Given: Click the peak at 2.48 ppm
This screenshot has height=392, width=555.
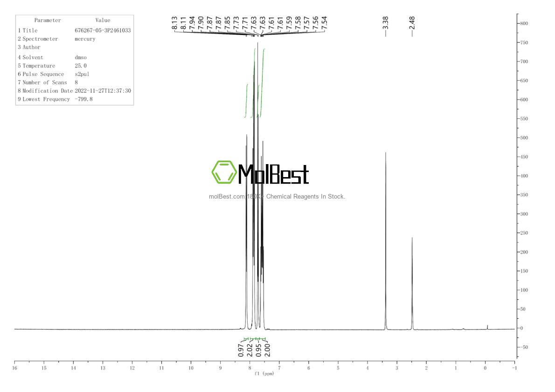Looking at the screenshot, I should tap(412, 261).
